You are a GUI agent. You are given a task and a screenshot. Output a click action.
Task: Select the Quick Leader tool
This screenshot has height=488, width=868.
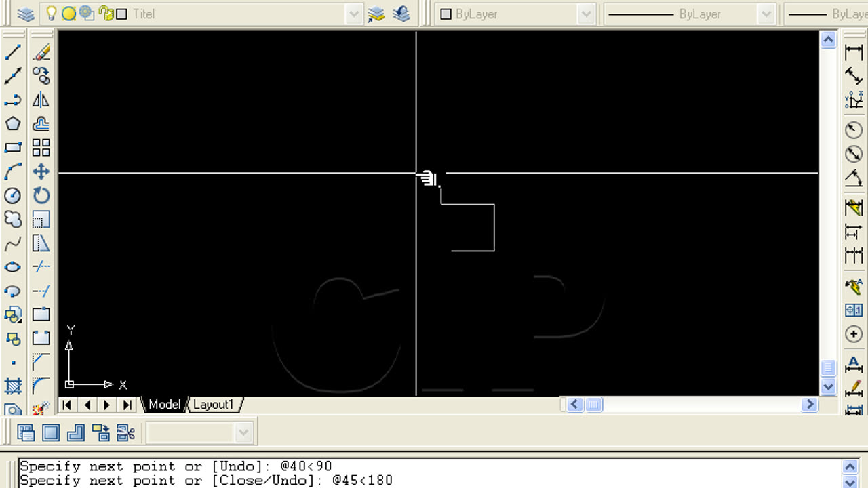(854, 285)
